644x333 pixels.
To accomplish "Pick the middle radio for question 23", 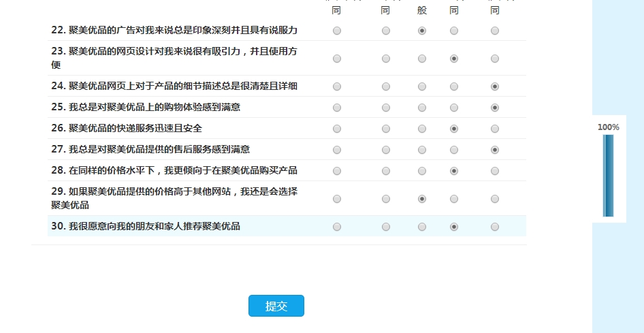I will [x=422, y=59].
